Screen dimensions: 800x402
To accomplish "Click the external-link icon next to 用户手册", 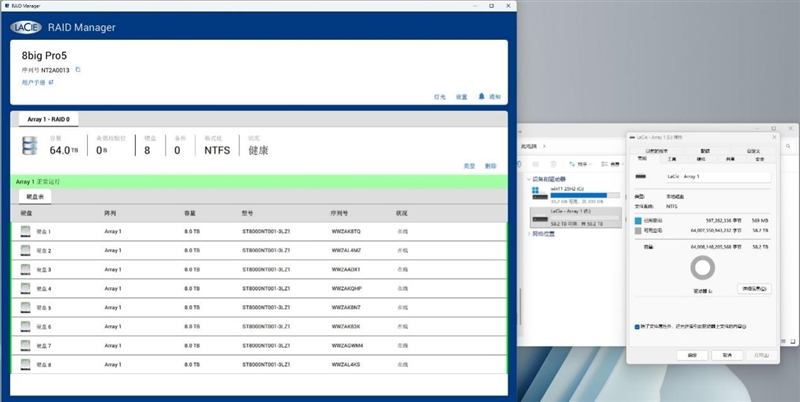I will pyautogui.click(x=51, y=82).
